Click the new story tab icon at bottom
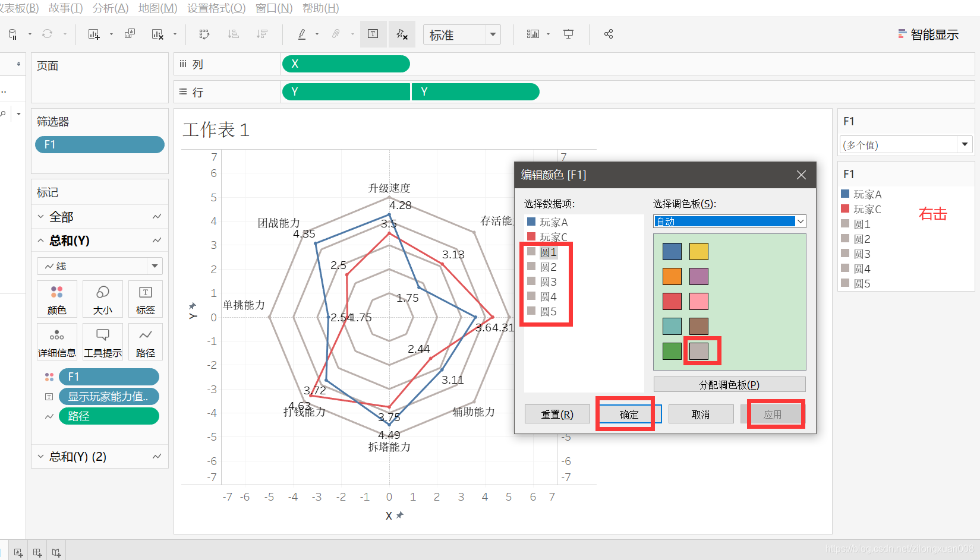 point(56,552)
